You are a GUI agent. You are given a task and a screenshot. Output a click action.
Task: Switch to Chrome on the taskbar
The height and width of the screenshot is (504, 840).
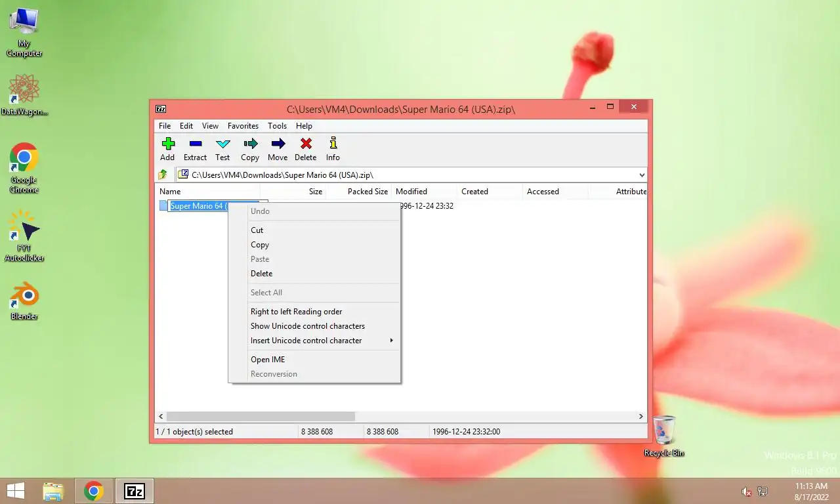coord(94,491)
